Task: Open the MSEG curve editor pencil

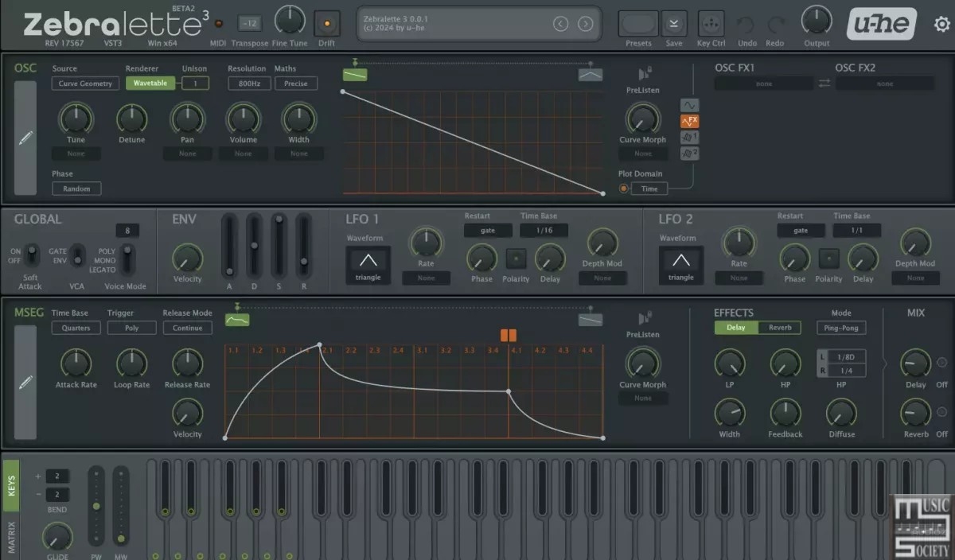Action: (25, 383)
